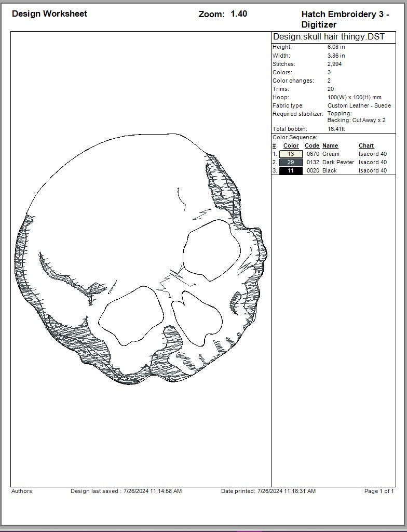Image resolution: width=407 pixels, height=532 pixels.
Task: Click the Date printed timestamp
Action: click(x=268, y=491)
